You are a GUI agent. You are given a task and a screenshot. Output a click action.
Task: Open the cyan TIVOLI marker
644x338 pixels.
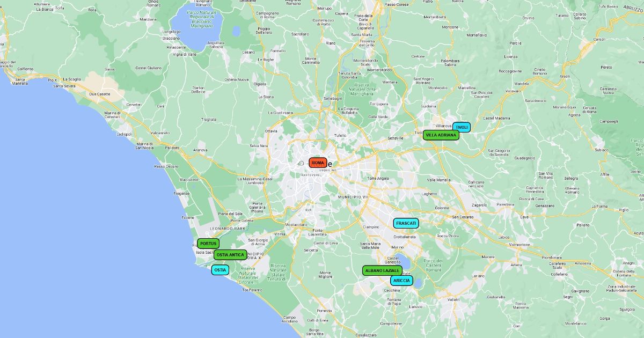462,127
